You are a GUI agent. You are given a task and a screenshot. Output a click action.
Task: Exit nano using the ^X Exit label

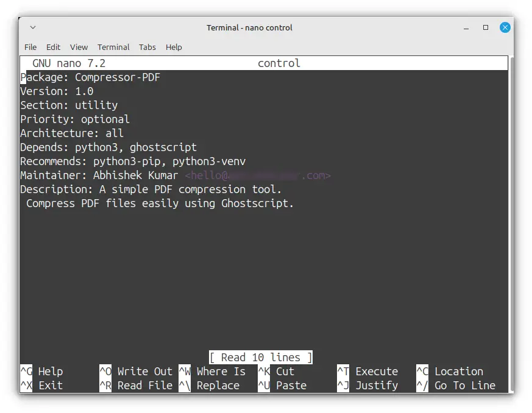coord(40,385)
